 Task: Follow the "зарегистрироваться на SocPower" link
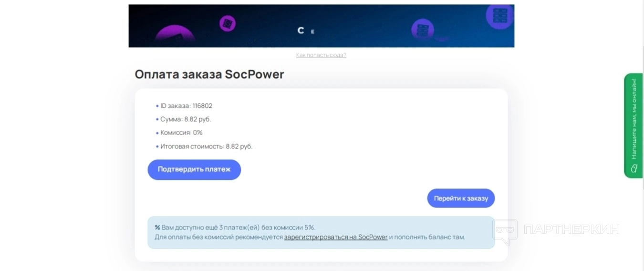[x=335, y=237]
